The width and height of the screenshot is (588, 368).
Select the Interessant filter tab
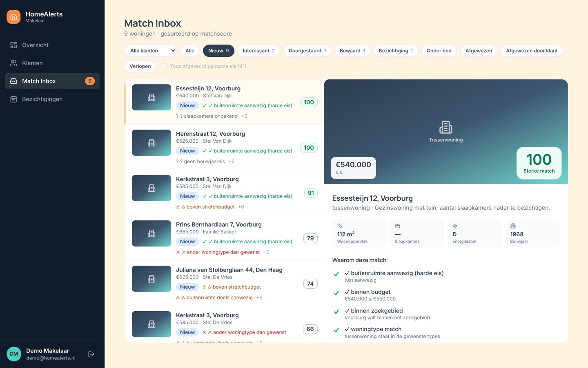tap(259, 51)
